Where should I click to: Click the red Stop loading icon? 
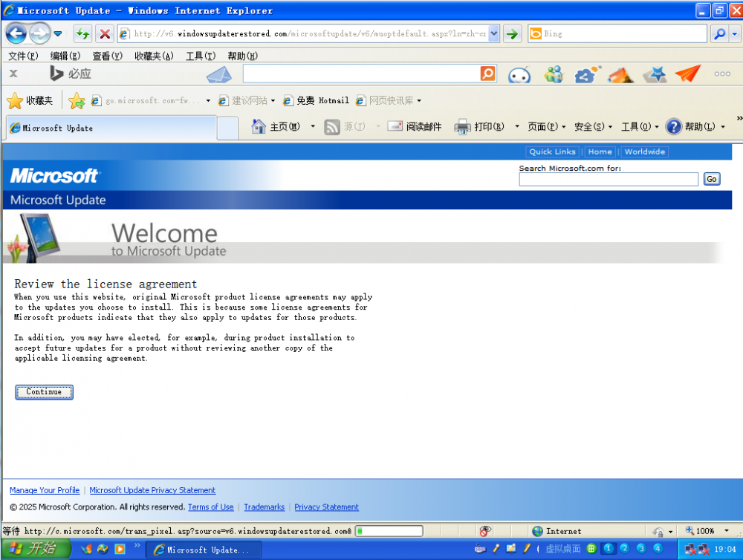(x=105, y=33)
